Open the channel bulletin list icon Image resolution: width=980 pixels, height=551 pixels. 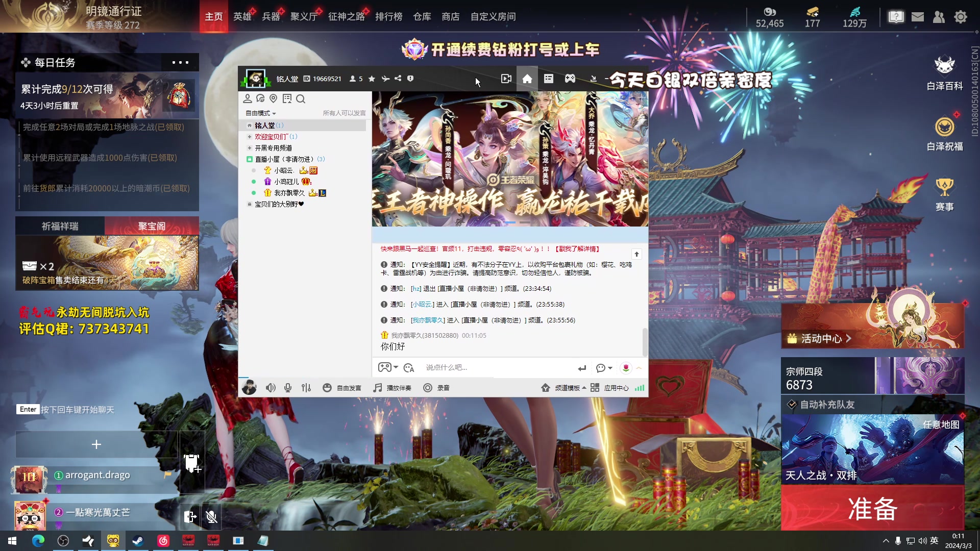coord(549,79)
